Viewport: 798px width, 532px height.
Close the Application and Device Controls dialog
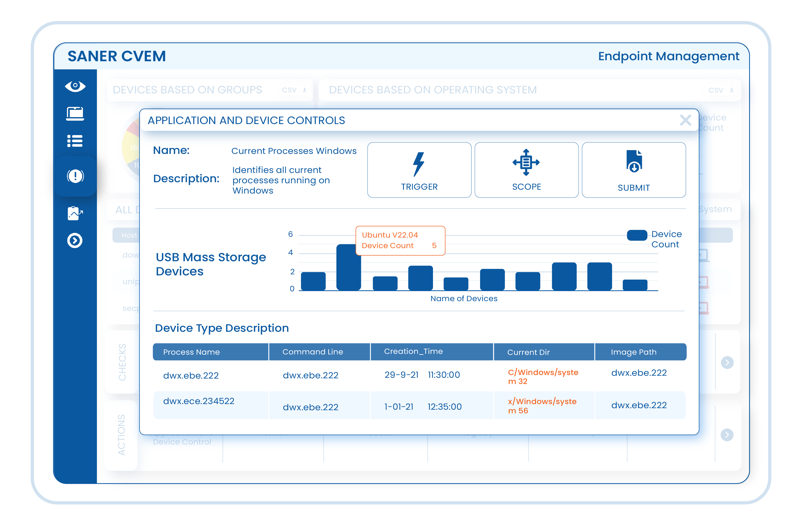click(685, 120)
